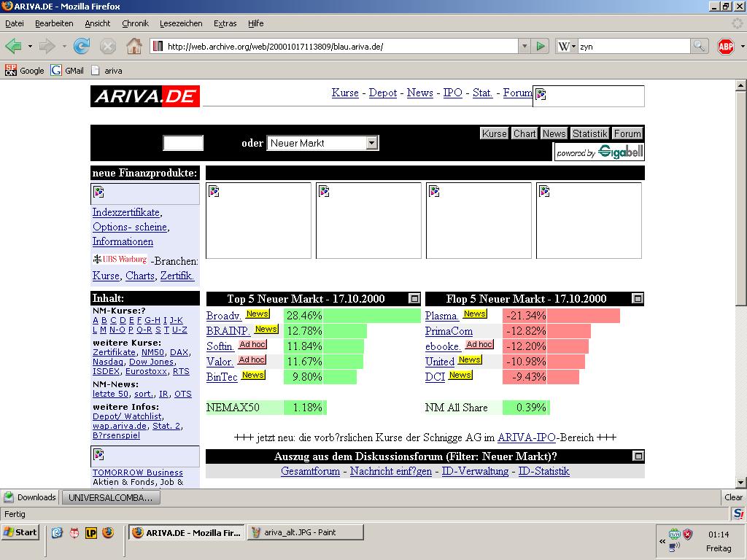Click the Broadv. stock link
This screenshot has width=747, height=560.
224,316
